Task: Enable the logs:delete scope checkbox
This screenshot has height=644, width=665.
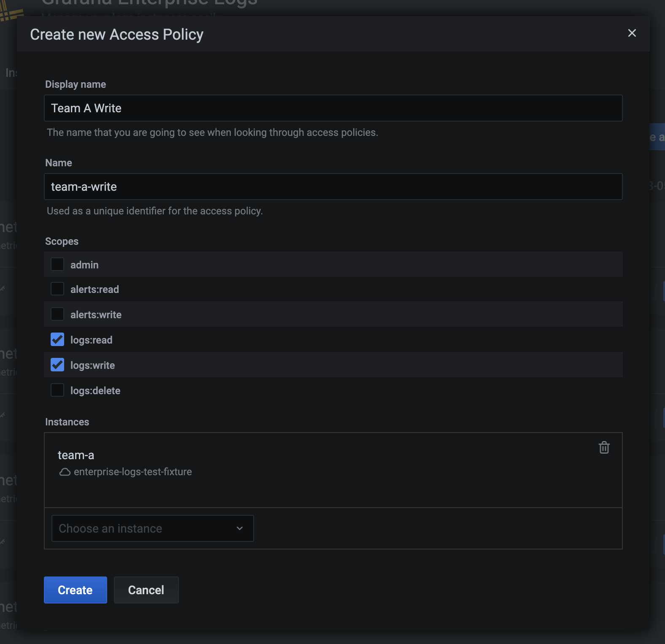Action: (x=57, y=390)
